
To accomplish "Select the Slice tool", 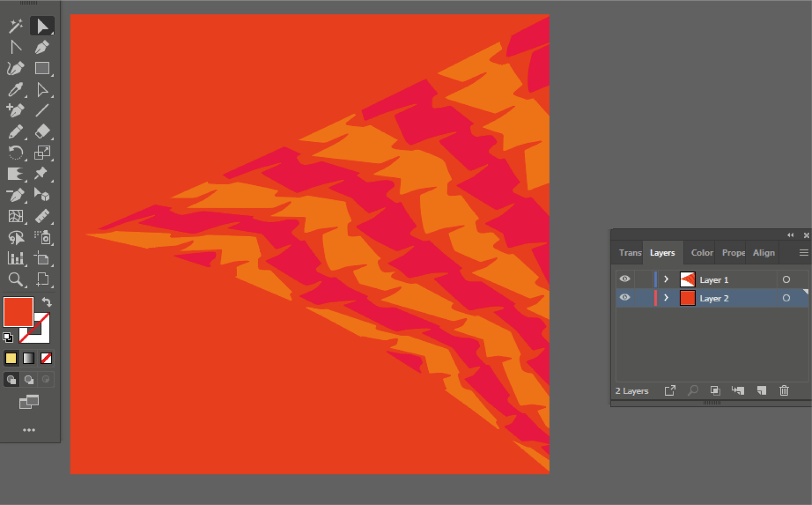I will click(42, 258).
